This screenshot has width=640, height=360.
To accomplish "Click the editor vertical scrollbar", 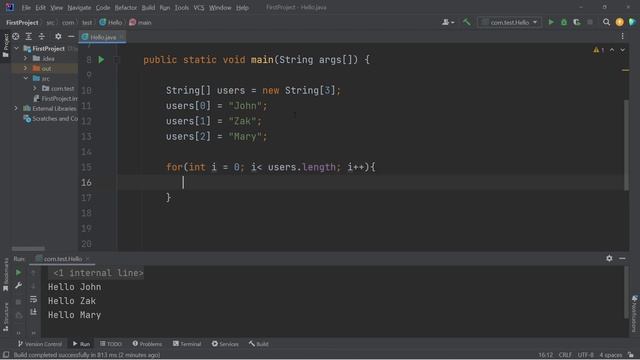I will point(626,145).
